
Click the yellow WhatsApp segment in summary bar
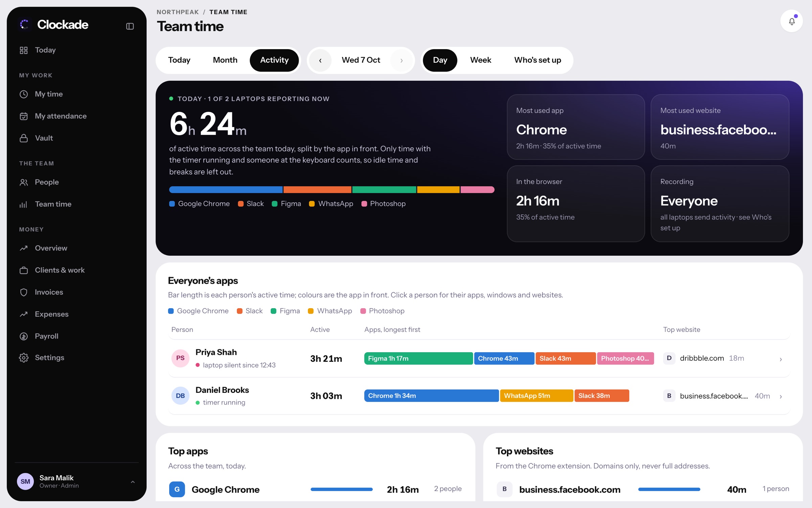(438, 190)
